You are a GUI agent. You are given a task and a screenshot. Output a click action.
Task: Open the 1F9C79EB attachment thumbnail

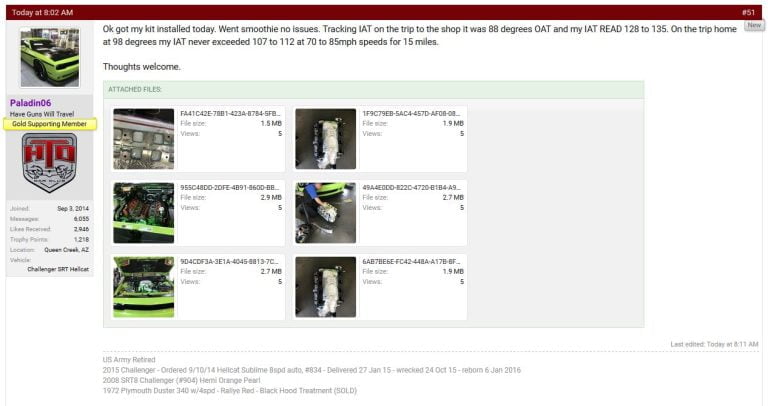pyautogui.click(x=326, y=139)
